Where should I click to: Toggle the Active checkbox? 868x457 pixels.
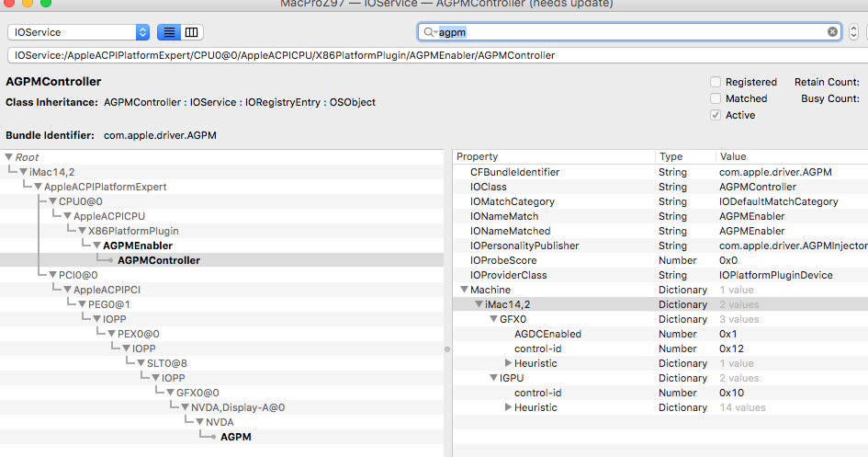[x=716, y=115]
